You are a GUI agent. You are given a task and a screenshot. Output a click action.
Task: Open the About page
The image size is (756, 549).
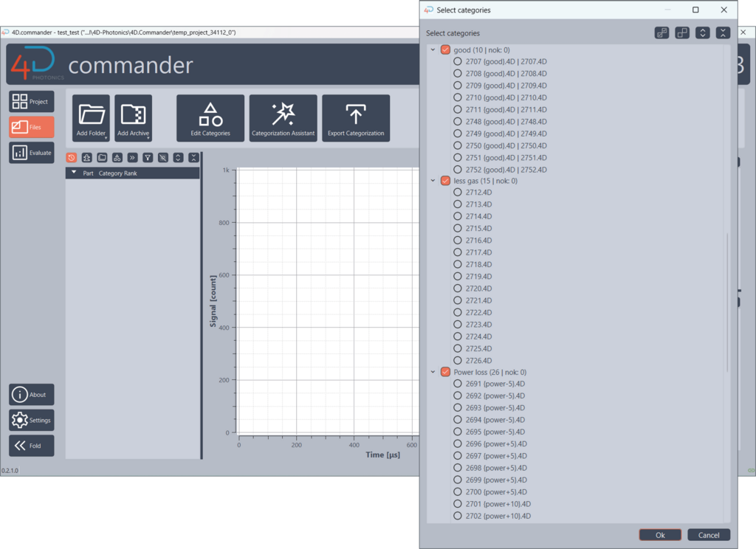coord(31,395)
